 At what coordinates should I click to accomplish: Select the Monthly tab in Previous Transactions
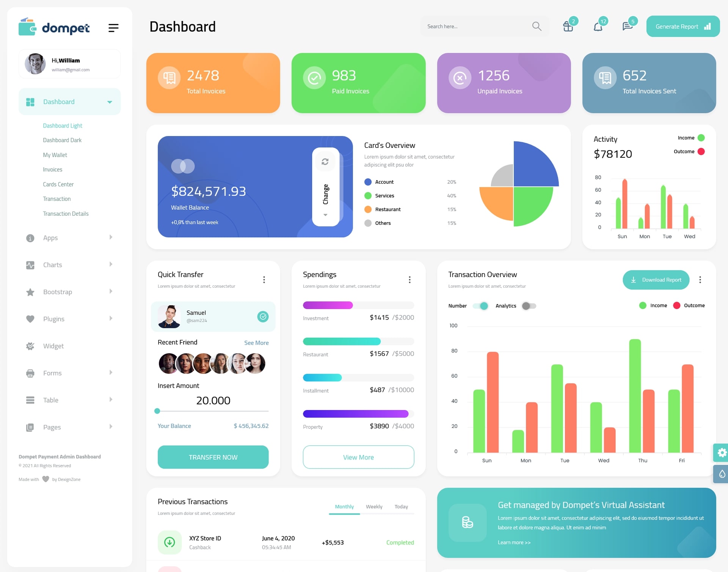tap(344, 506)
